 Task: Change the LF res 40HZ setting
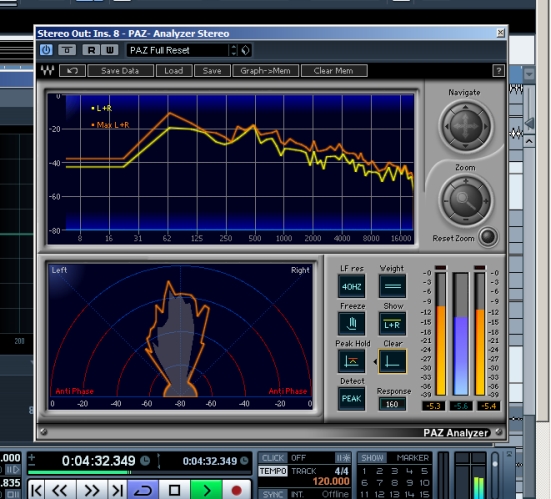(x=351, y=286)
